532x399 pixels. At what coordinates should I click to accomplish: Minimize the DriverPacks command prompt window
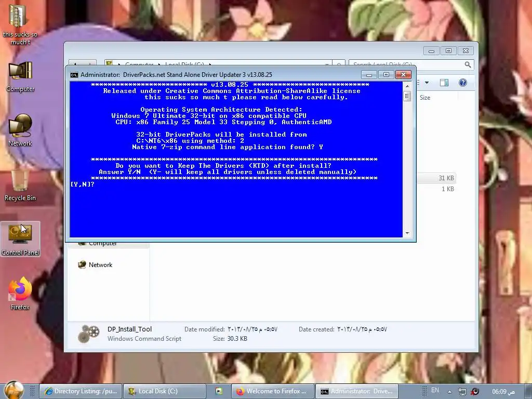(x=369, y=75)
